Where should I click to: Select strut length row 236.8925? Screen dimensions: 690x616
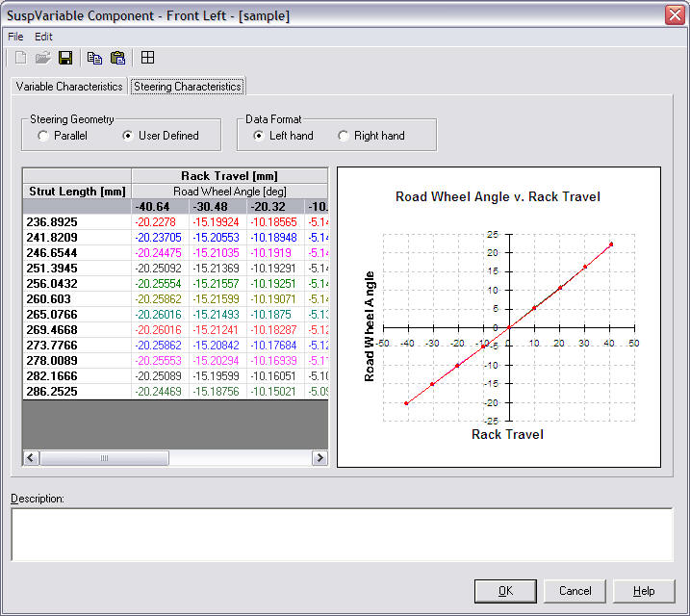pos(77,221)
